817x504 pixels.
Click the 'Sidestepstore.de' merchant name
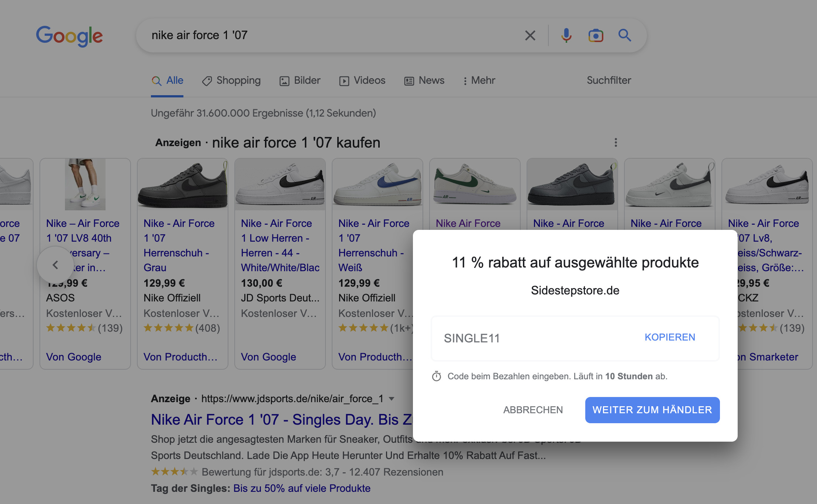point(575,290)
